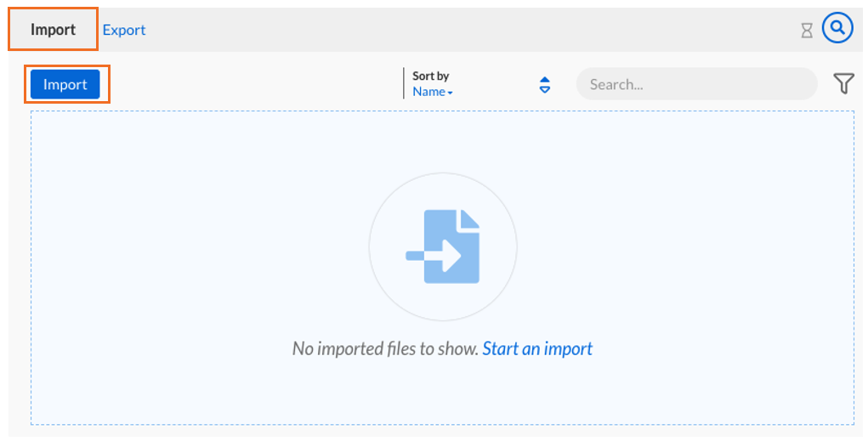Click the No imported files to show message

pos(385,348)
